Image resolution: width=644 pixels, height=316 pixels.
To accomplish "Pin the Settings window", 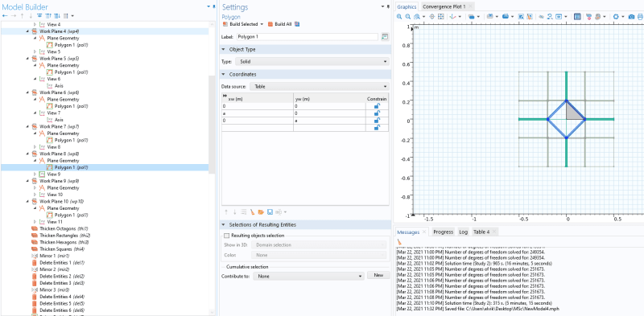I will tap(389, 6).
